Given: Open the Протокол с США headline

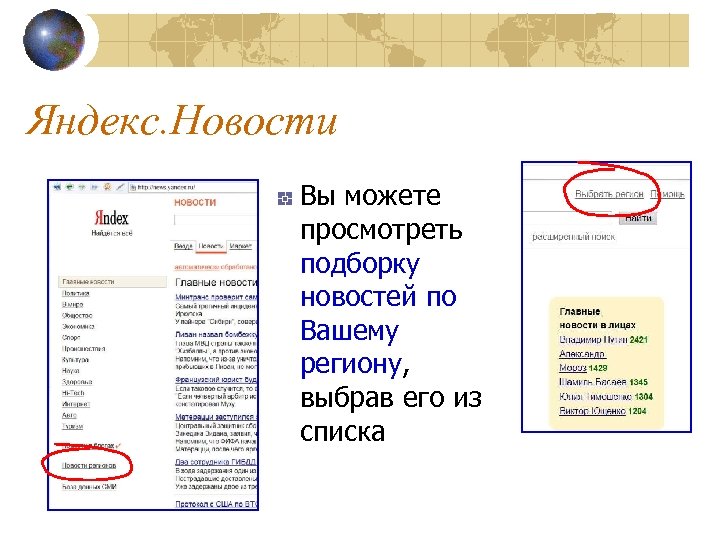Looking at the screenshot, I should [x=216, y=504].
